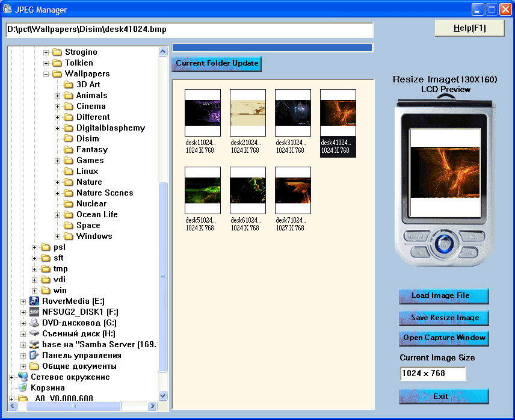Click the Съемный диск (H:) removable drive icon

tap(34, 334)
